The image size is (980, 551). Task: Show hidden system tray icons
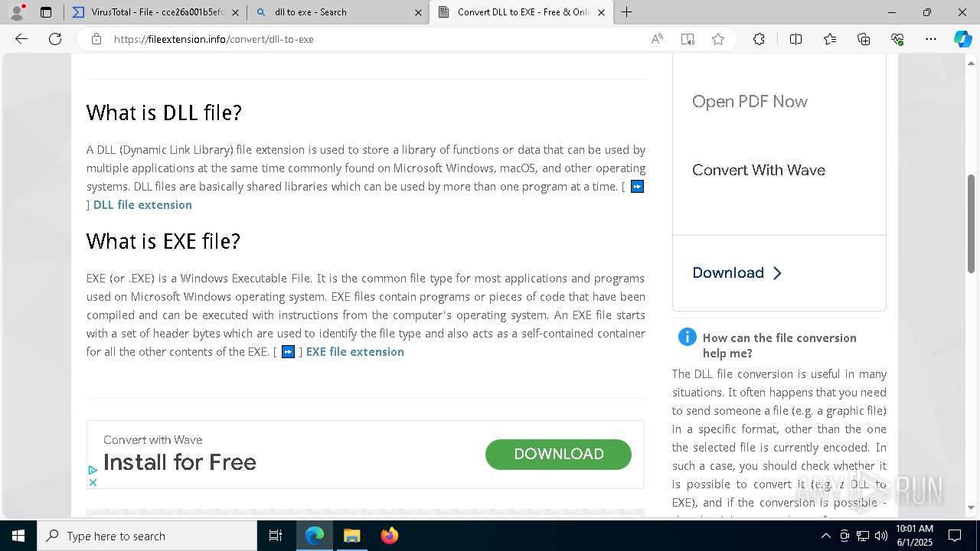pos(825,536)
